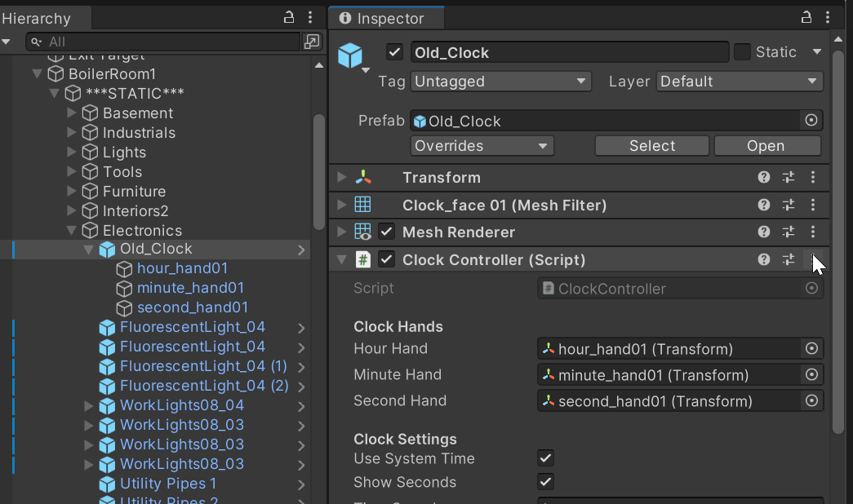The image size is (853, 504).
Task: Open Mesh Filter help reference
Action: [764, 205]
